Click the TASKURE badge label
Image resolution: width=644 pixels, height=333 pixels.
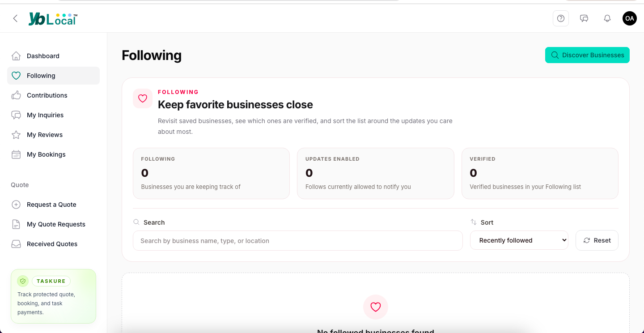pyautogui.click(x=51, y=281)
